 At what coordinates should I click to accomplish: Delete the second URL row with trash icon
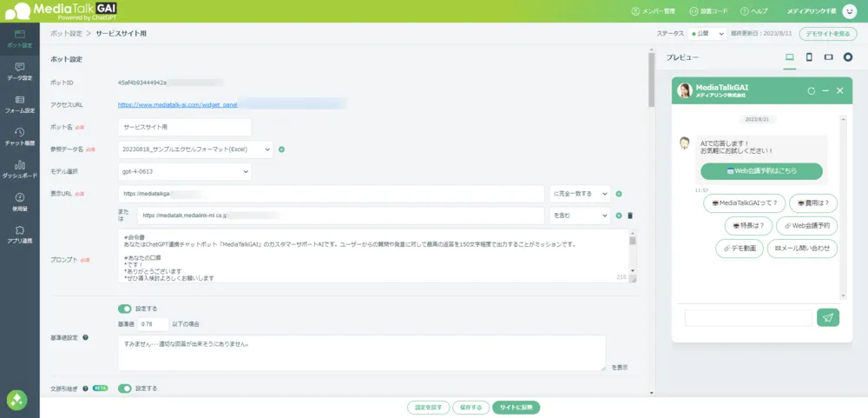pyautogui.click(x=630, y=216)
